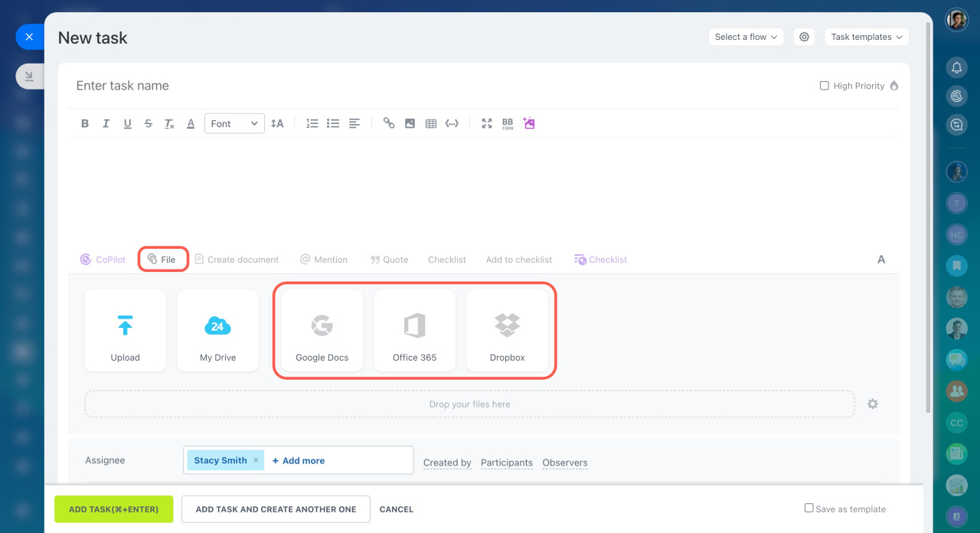
Task: Change the font size
Action: click(x=277, y=123)
